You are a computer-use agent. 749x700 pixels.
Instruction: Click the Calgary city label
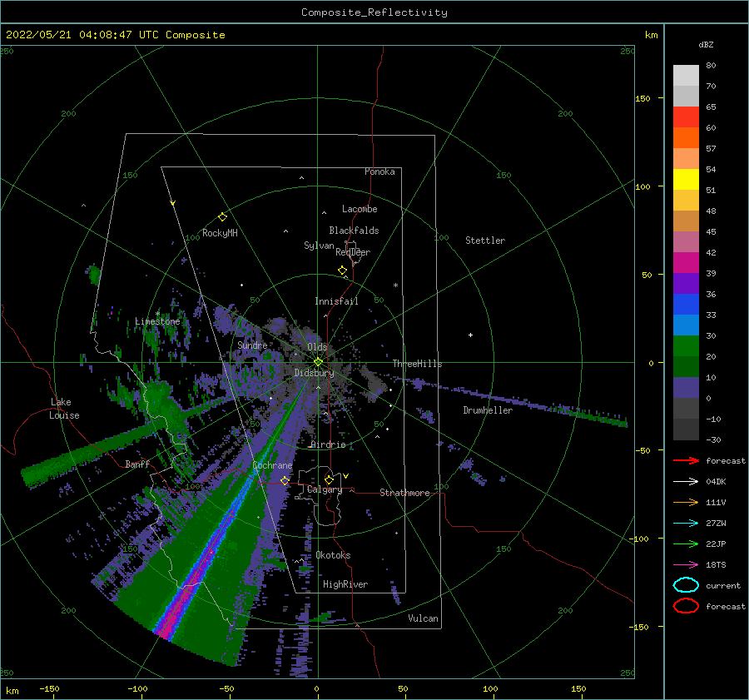tap(325, 489)
